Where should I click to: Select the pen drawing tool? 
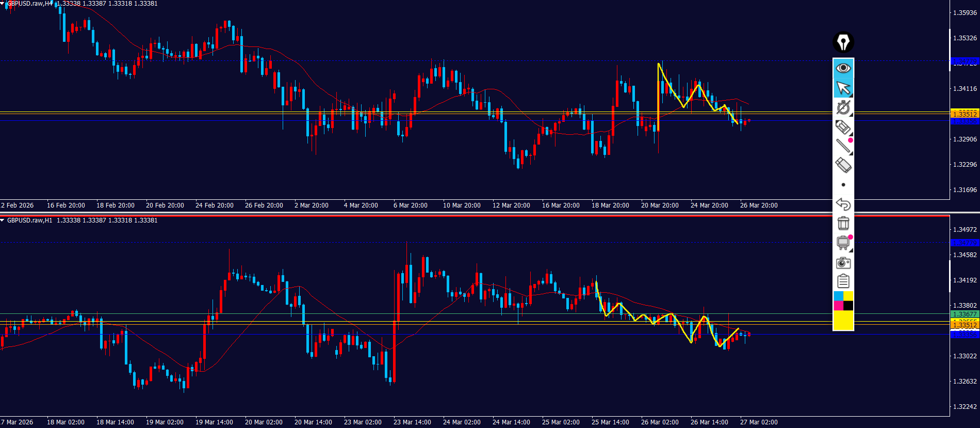[x=843, y=107]
